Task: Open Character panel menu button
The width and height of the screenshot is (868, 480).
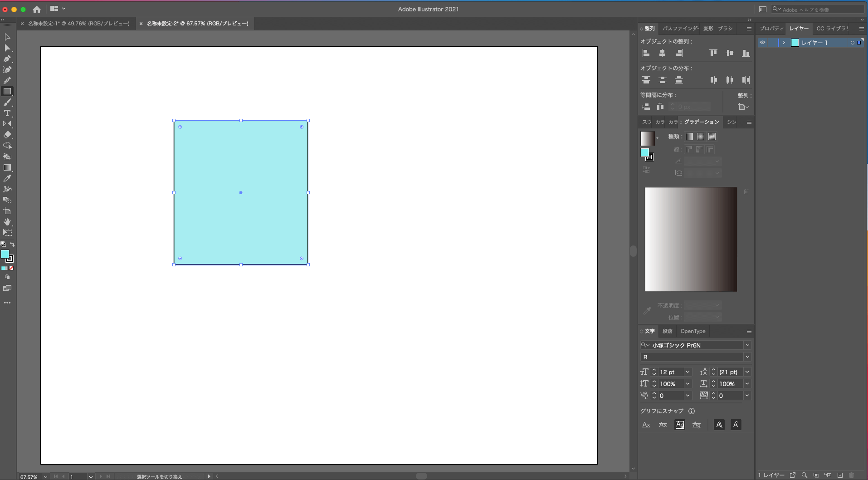Action: click(x=749, y=331)
